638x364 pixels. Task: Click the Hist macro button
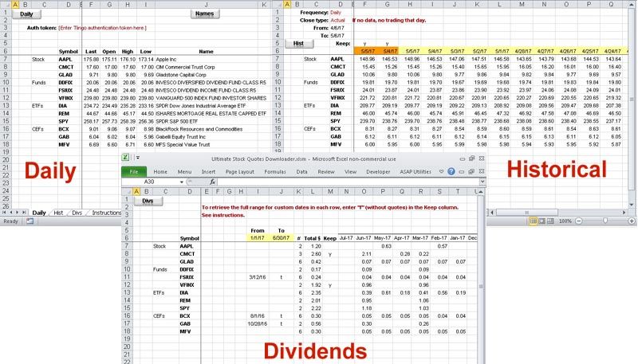[298, 44]
